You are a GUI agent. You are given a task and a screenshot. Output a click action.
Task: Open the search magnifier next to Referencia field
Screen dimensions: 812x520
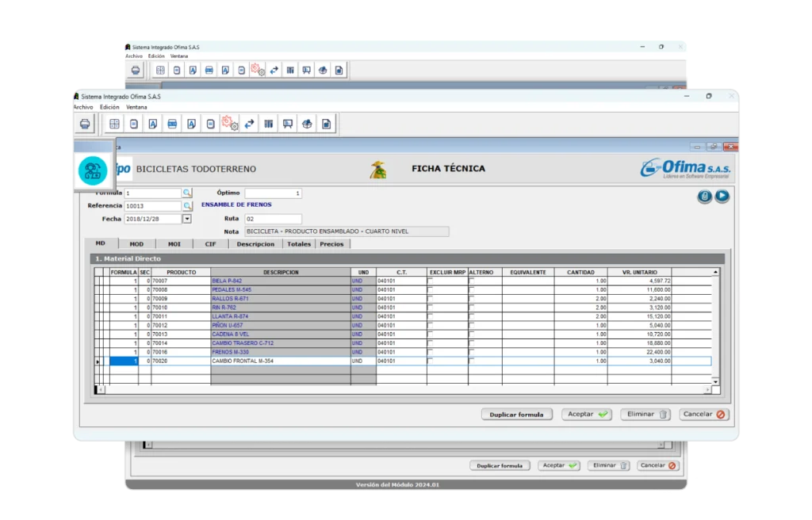187,205
